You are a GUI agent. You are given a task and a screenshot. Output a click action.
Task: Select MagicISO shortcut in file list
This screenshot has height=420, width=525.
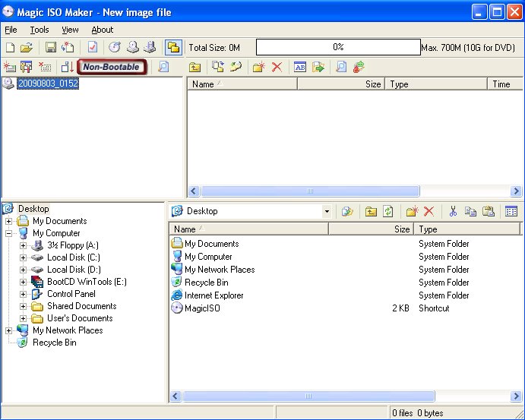coord(202,308)
